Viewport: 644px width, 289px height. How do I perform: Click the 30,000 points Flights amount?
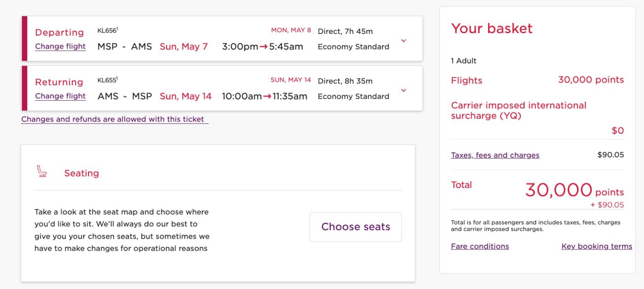591,80
